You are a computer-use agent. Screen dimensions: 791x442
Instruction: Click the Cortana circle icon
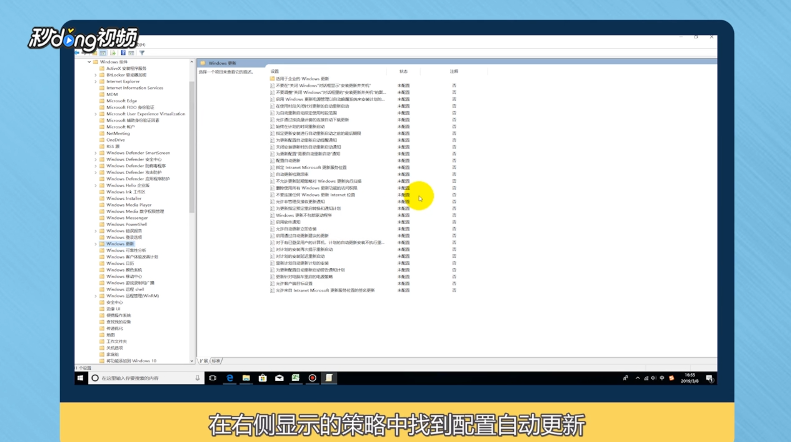[95, 378]
